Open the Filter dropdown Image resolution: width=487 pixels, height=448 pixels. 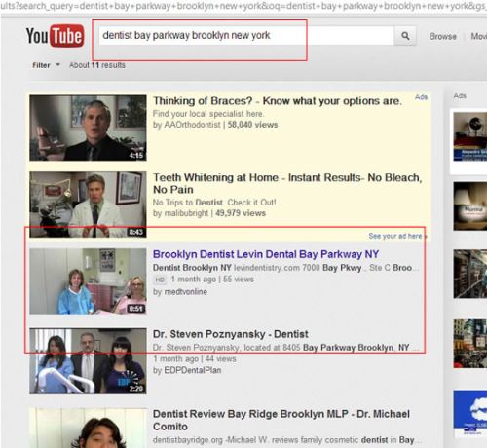pyautogui.click(x=46, y=65)
